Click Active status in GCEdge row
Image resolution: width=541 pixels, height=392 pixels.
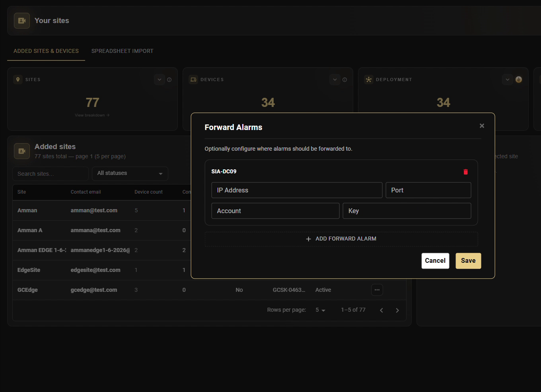pos(323,290)
